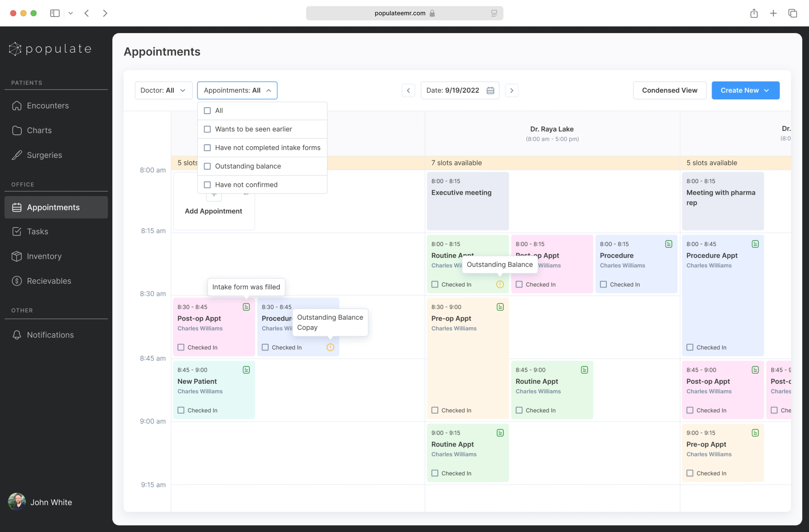Tick Checked In on 8:45 New Patient
Screen dimensions: 809x532
pos(181,410)
